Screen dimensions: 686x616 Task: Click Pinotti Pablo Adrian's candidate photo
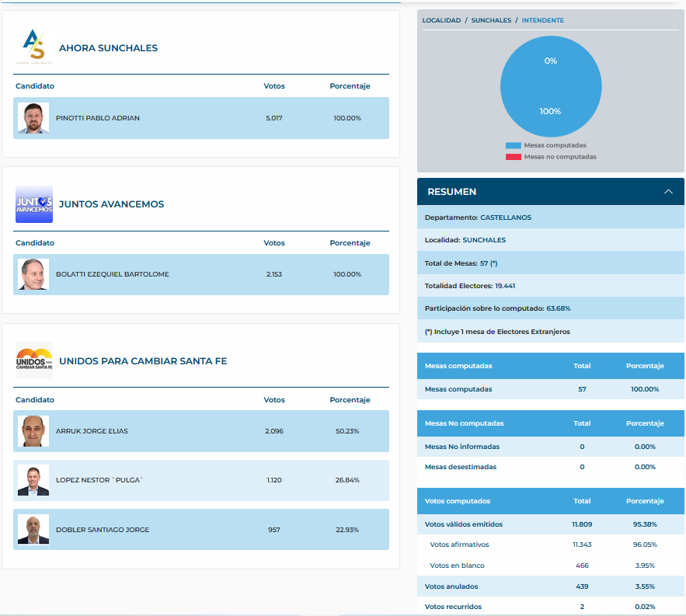coord(33,118)
